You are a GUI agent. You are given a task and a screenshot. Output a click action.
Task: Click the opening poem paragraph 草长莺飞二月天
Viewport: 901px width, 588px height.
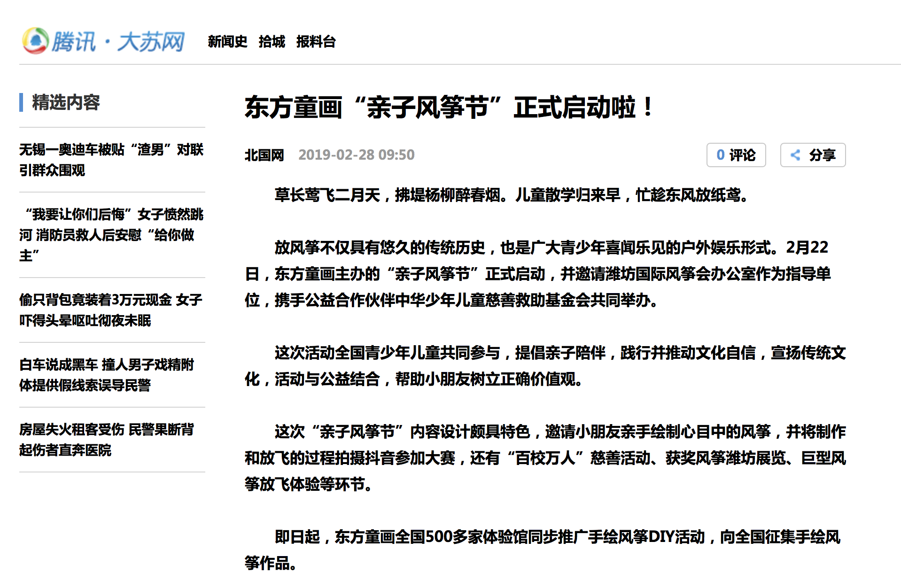511,195
